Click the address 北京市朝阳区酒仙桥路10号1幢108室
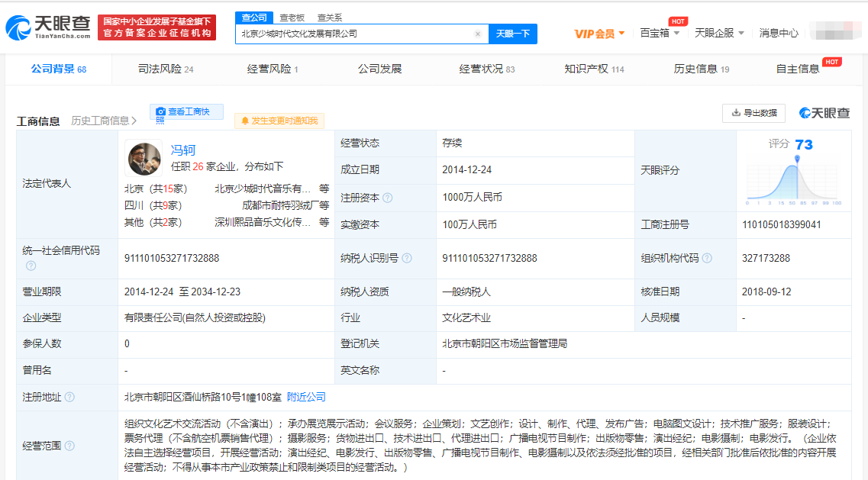The image size is (868, 480). click(202, 397)
